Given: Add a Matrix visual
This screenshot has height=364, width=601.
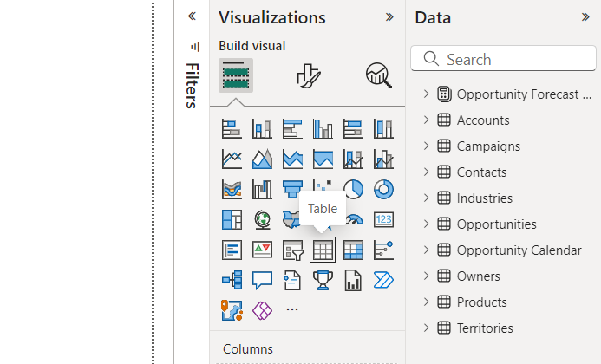Looking at the screenshot, I should click(x=353, y=250).
